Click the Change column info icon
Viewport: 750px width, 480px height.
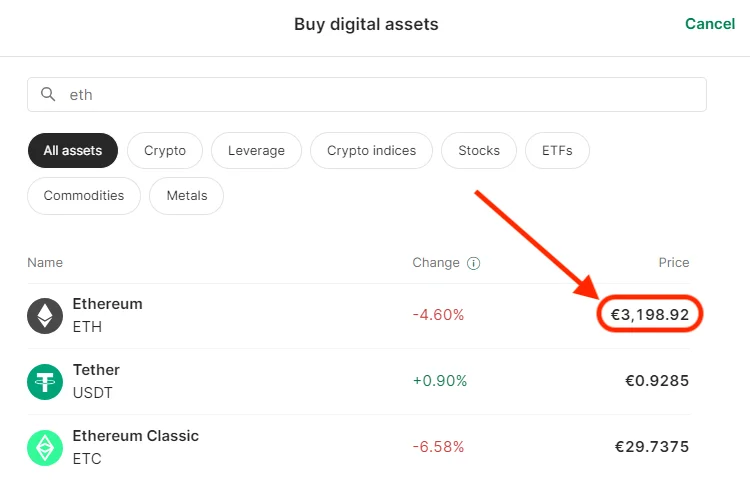pyautogui.click(x=474, y=263)
